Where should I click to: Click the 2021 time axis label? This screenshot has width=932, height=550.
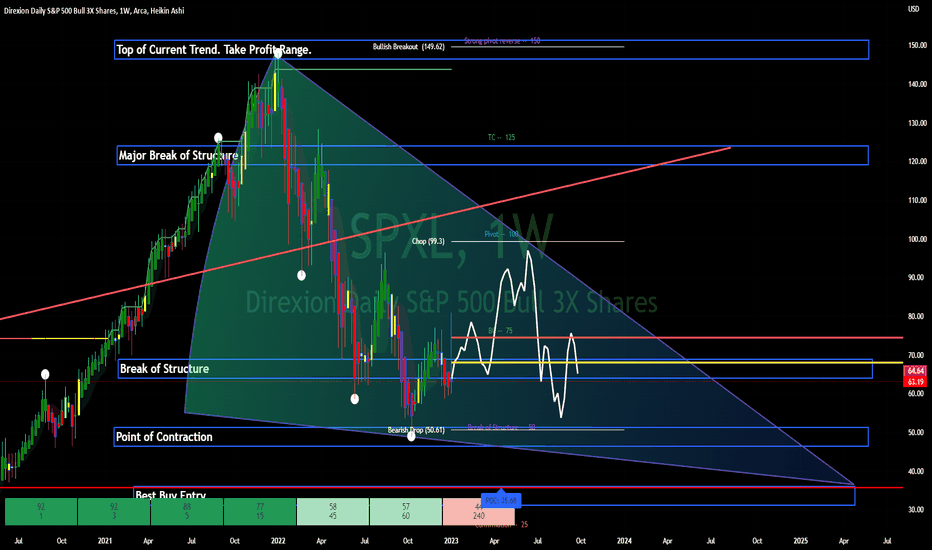pyautogui.click(x=105, y=541)
